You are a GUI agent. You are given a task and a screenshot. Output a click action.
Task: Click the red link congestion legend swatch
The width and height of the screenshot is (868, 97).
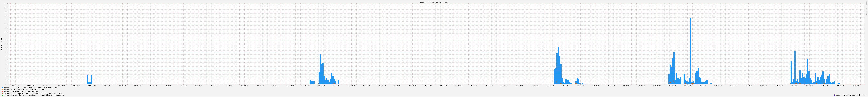3,91
